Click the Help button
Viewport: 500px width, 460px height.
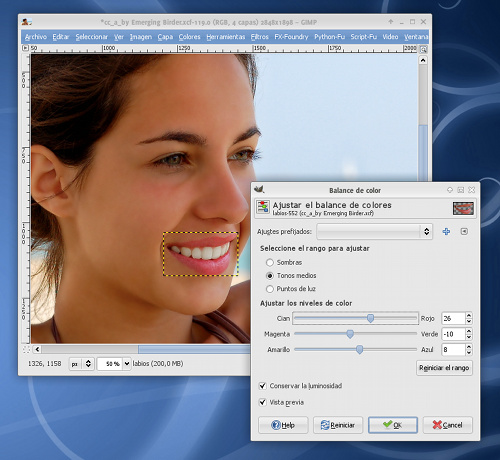point(283,425)
